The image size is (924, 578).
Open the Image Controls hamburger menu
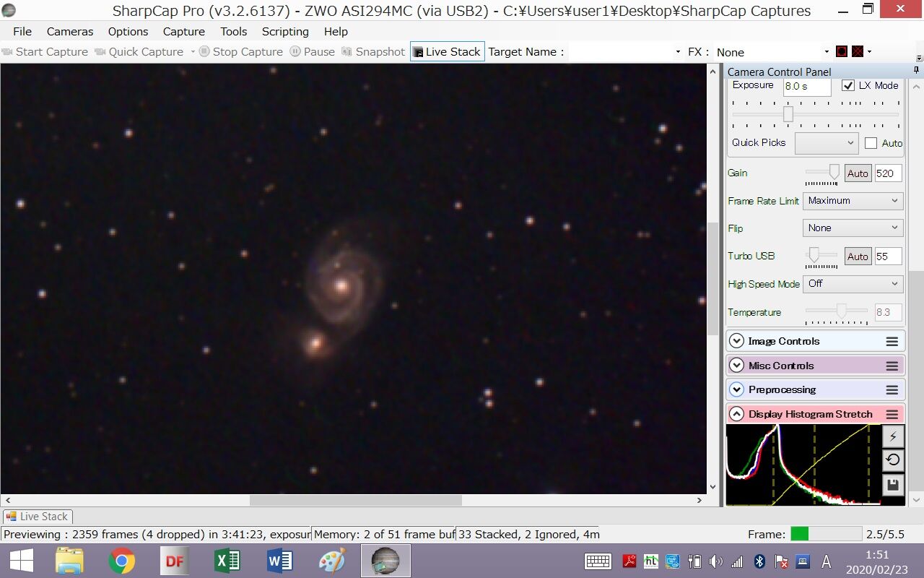(x=892, y=342)
